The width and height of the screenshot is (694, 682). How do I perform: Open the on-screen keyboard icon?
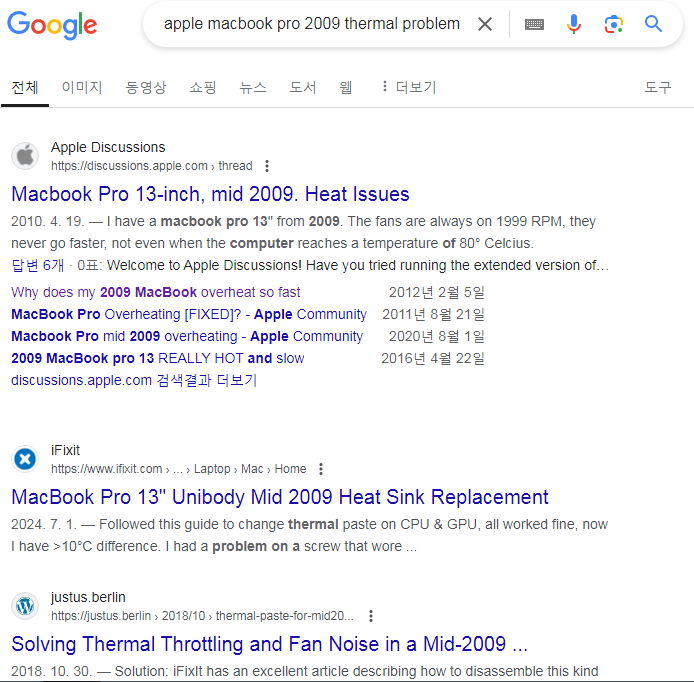pos(534,24)
